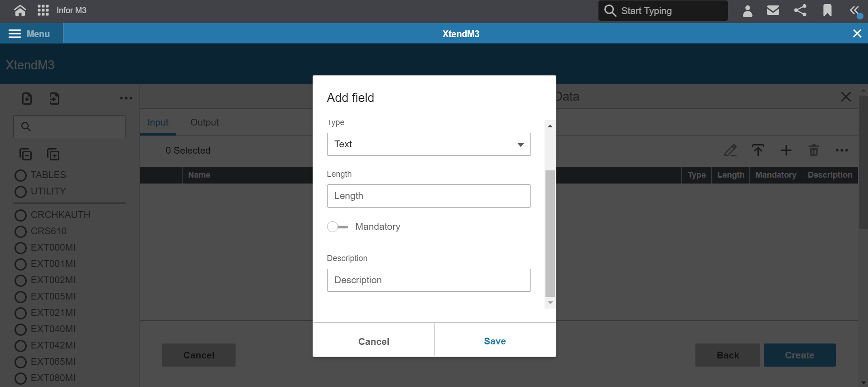
Task: Click the Length input field
Action: pos(429,196)
